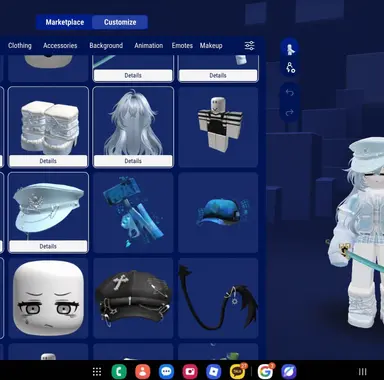Open the Google app in taskbar
This screenshot has width=384, height=380.
coord(265,371)
